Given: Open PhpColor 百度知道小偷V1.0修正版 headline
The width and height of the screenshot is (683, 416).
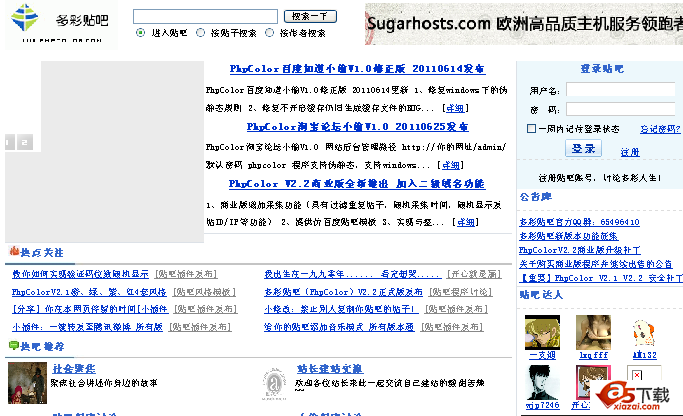Looking at the screenshot, I should point(357,69).
